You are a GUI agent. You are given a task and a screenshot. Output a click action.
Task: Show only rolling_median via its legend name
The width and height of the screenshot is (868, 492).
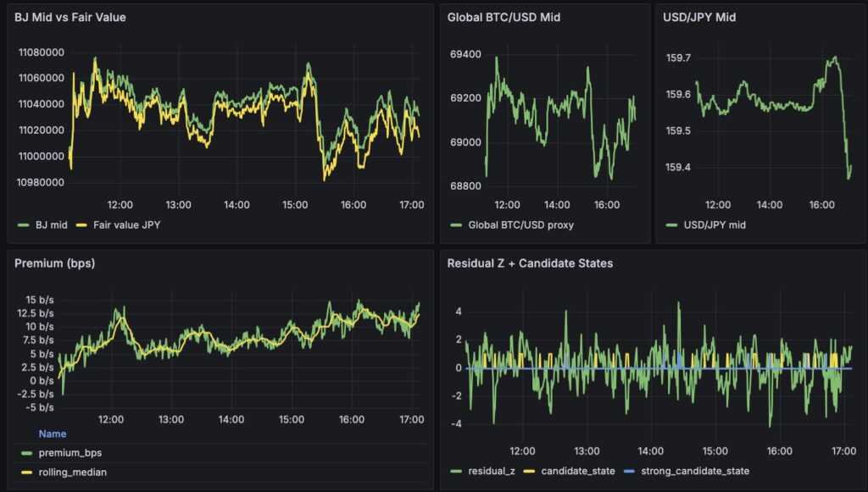click(73, 473)
